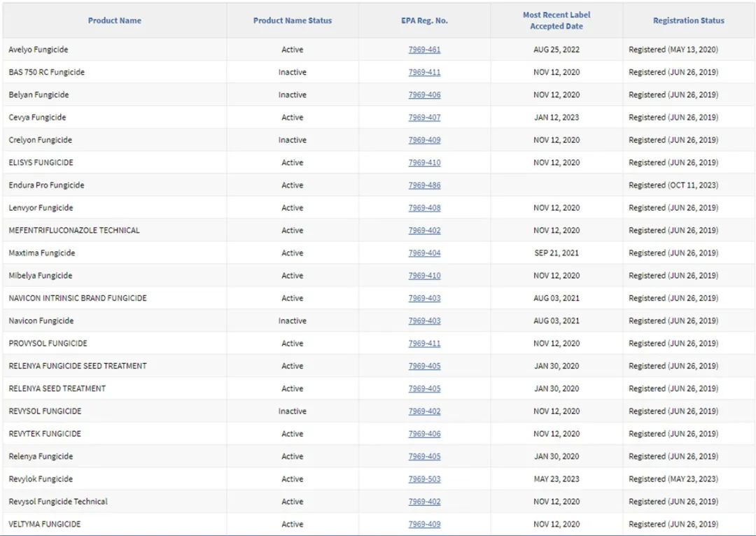Image resolution: width=756 pixels, height=536 pixels.
Task: Open EPA link for MEFENTRIFLUCONAZOLE TECHNICAL
Action: tap(424, 230)
